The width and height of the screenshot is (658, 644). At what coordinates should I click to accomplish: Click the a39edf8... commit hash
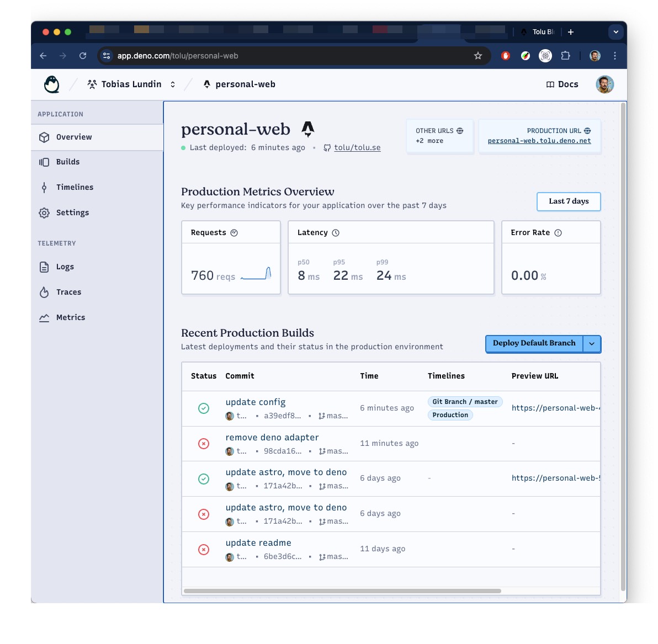coord(283,416)
